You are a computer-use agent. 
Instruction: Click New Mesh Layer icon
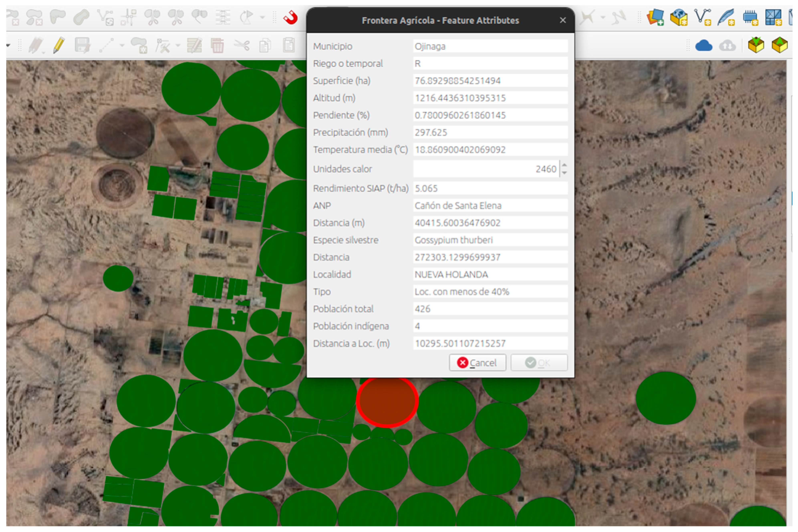tap(773, 17)
